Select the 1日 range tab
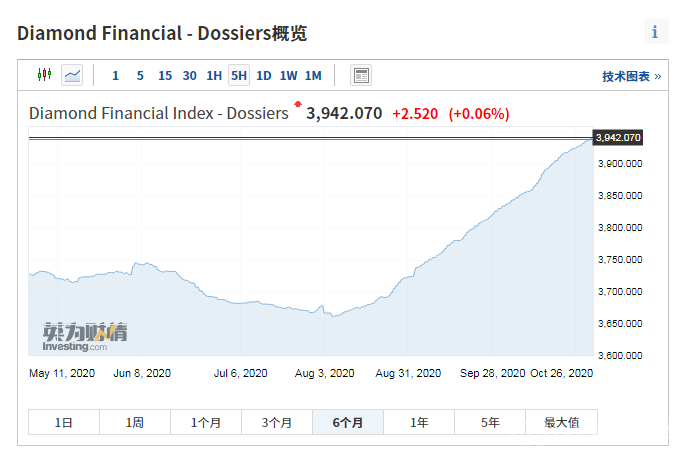685x464 pixels. [63, 423]
